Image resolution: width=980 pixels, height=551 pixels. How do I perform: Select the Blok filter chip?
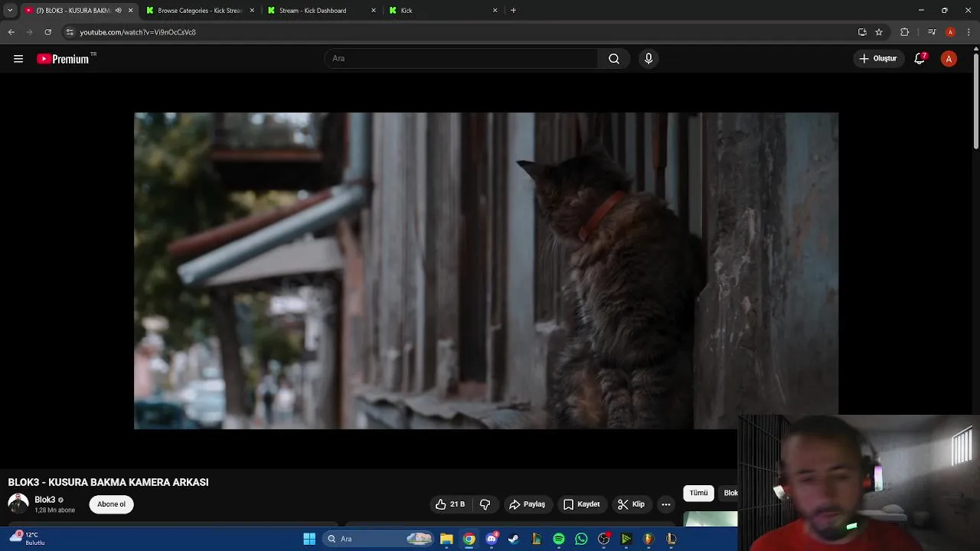click(730, 493)
